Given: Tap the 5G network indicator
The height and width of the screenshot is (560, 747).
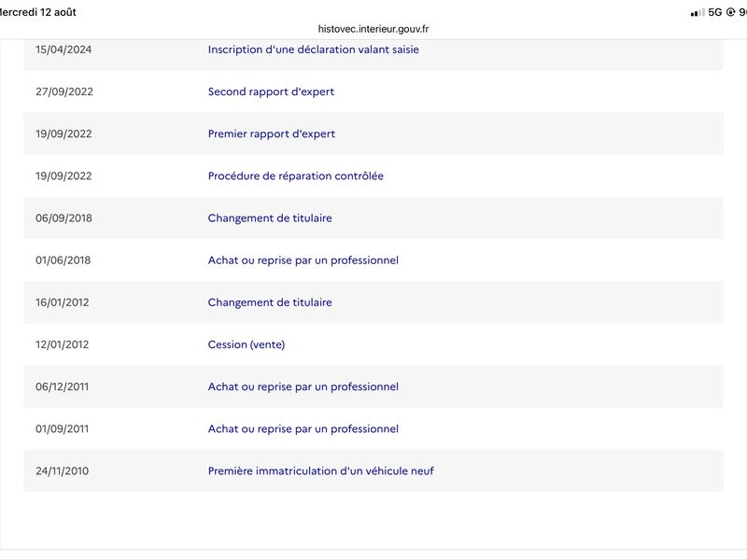Looking at the screenshot, I should 715,12.
